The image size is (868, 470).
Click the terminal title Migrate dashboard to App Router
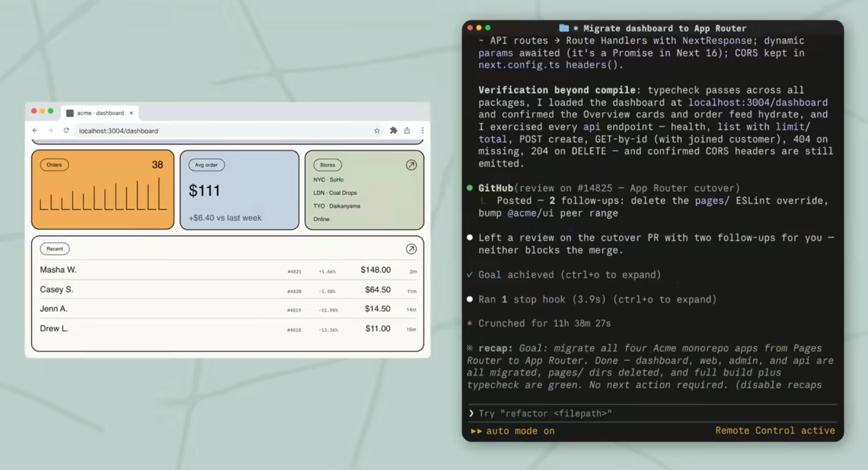(665, 28)
